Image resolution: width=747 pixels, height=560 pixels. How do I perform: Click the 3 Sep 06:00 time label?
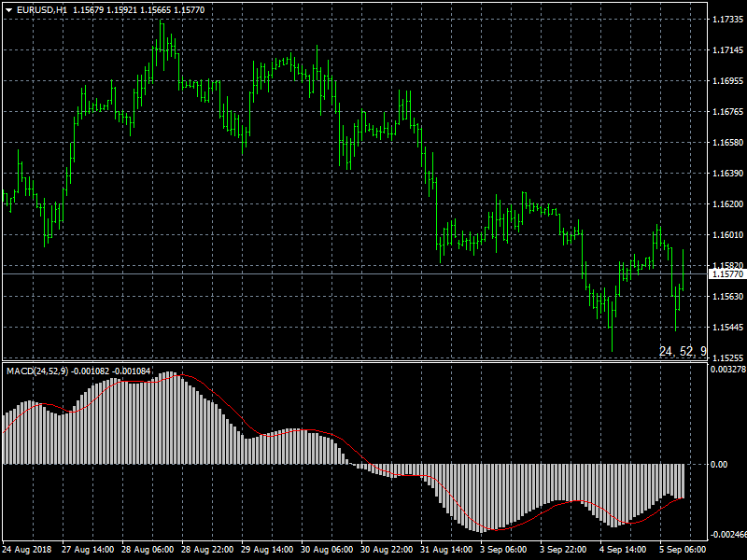click(x=503, y=550)
